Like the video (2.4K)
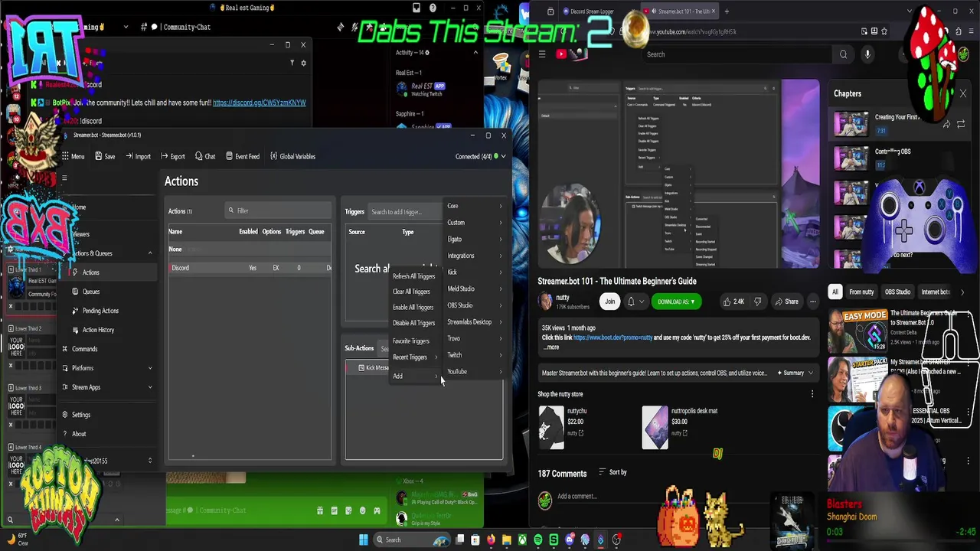Viewport: 980px width, 551px height. click(733, 302)
